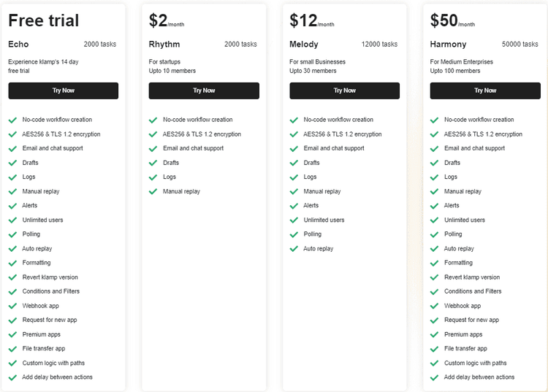Image resolution: width=548 pixels, height=392 pixels.
Task: Click the 'Melody' plan name
Action: [x=304, y=45]
